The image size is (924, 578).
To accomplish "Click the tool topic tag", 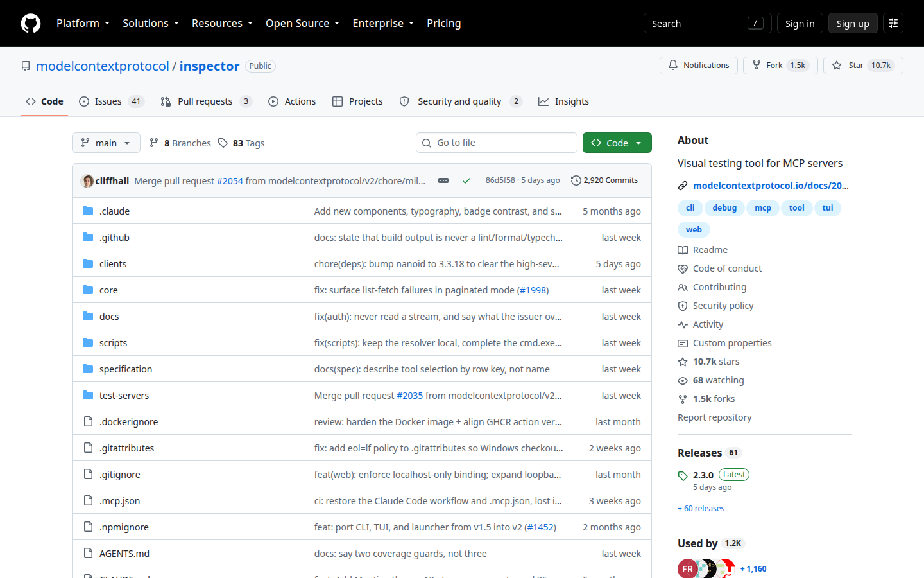I will [x=796, y=208].
